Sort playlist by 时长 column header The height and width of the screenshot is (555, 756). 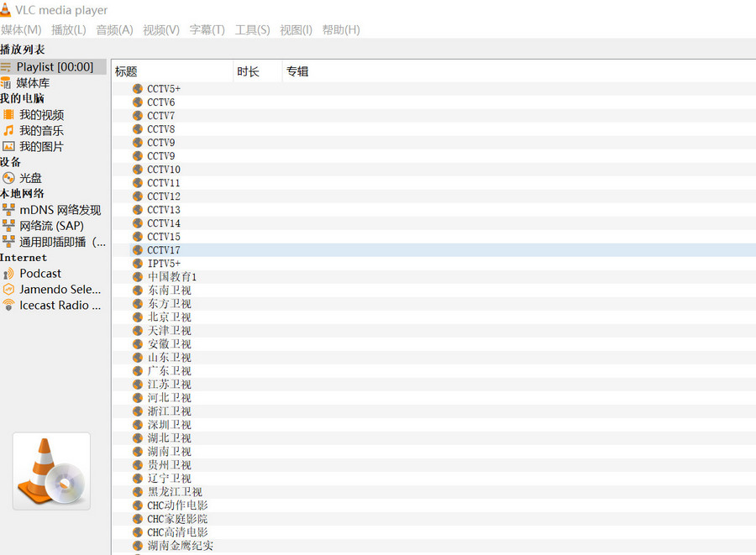[x=248, y=71]
